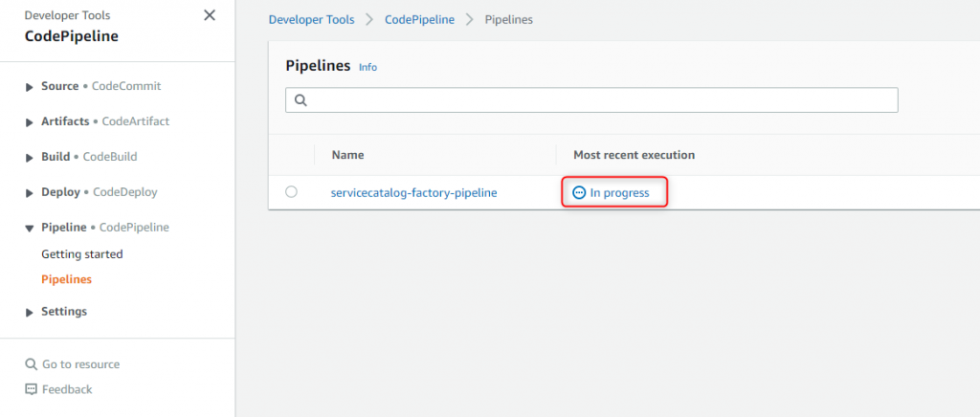Click the Source sidebar label

click(60, 86)
